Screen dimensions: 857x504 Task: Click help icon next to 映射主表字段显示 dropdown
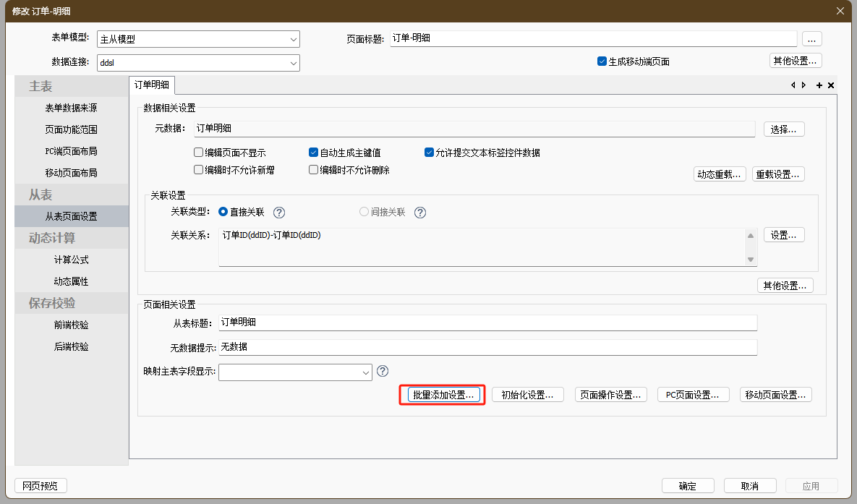(x=383, y=371)
